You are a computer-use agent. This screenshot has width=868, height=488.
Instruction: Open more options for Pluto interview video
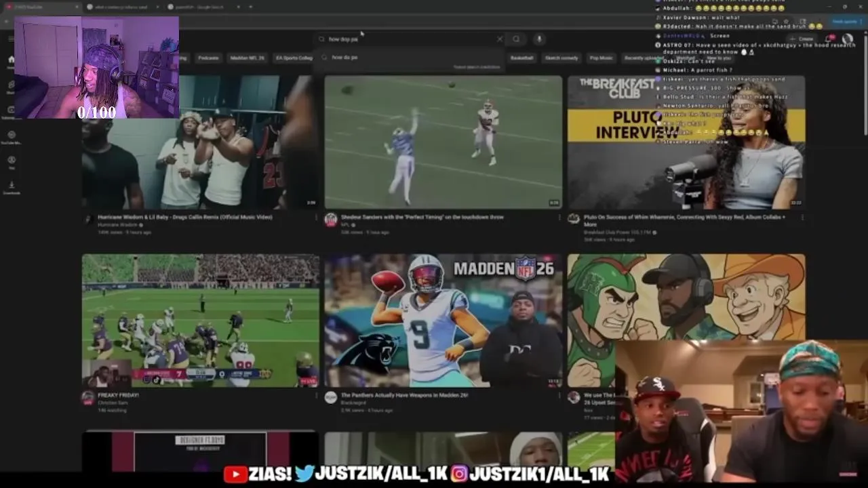pos(802,218)
